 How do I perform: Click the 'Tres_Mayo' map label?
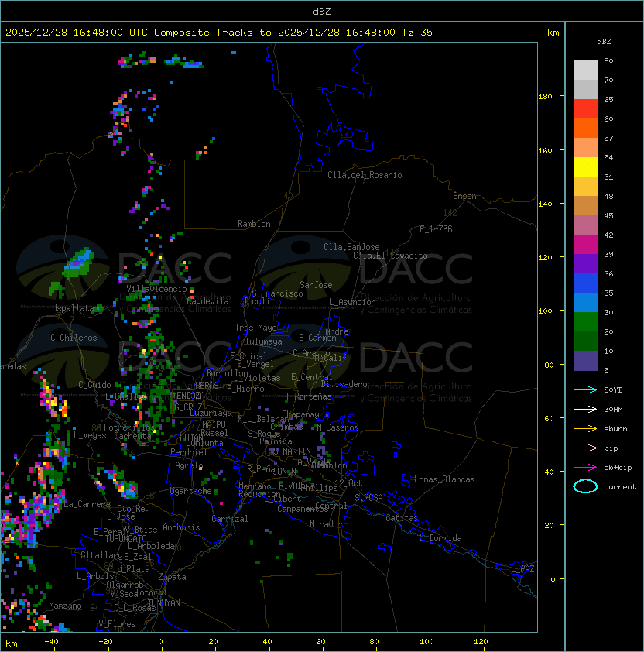(x=255, y=328)
